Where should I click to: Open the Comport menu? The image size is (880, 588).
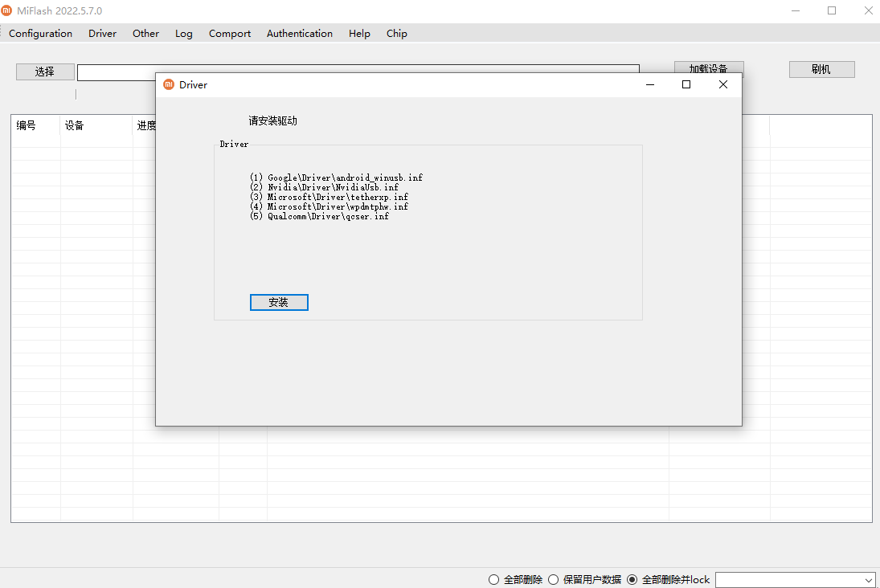click(x=230, y=34)
